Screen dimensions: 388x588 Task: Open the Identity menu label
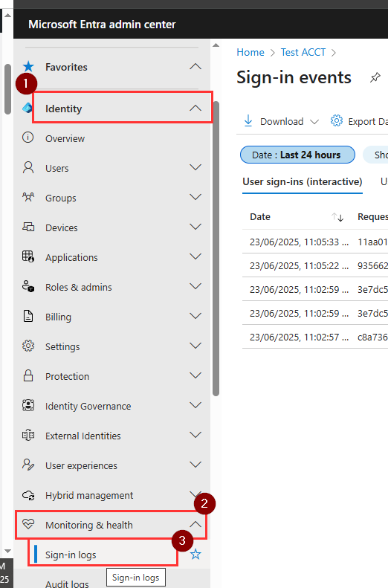point(63,109)
